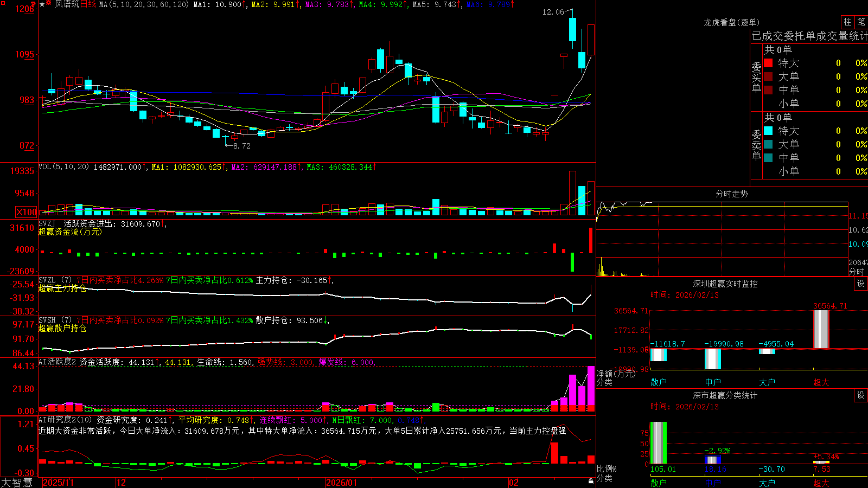This screenshot has height=488, width=868.
Task: Click the dark red 中单 buy-order swatch
Action: (x=768, y=90)
